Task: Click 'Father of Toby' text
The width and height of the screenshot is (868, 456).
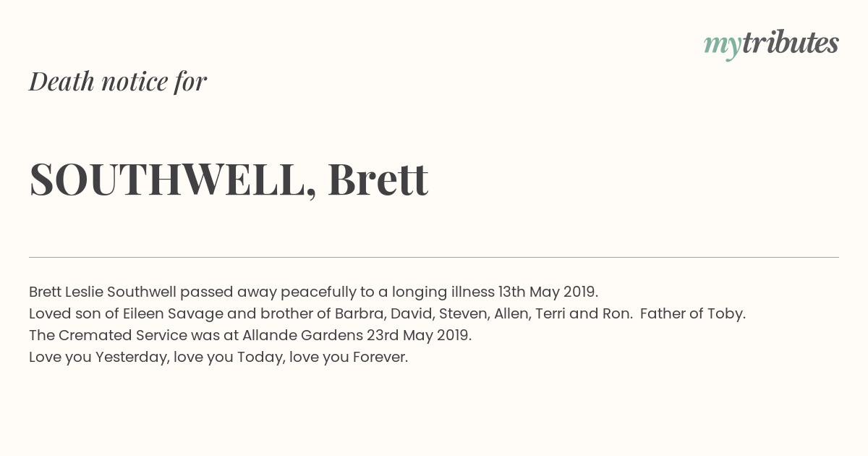Action: click(692, 314)
